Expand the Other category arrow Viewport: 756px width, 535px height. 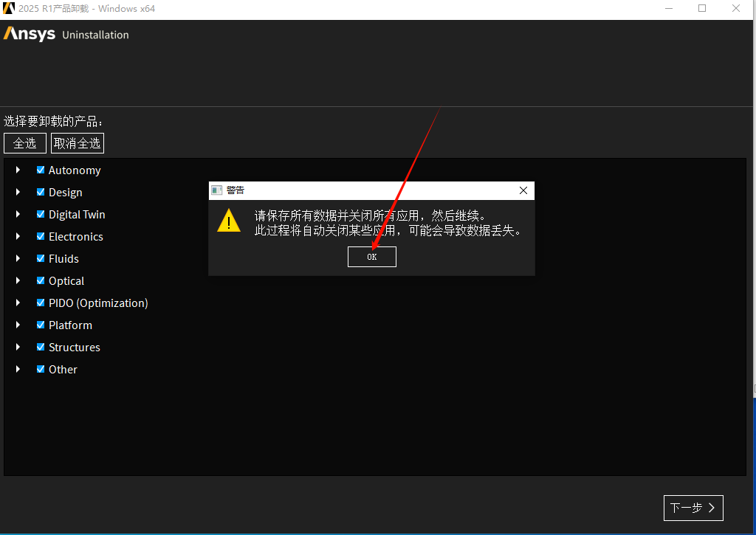pos(18,369)
